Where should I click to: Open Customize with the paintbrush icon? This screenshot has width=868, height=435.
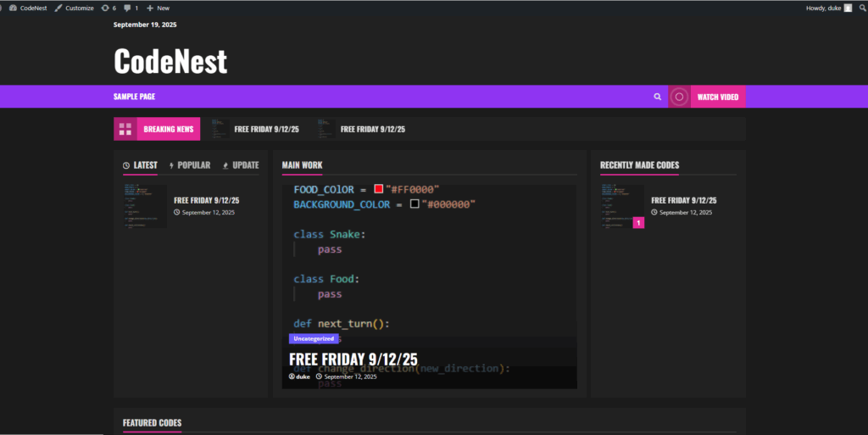[x=58, y=8]
